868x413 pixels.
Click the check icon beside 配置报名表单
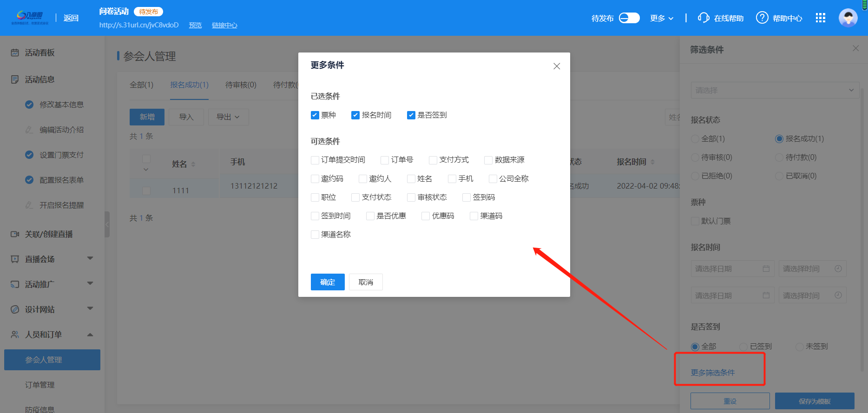pos(29,180)
